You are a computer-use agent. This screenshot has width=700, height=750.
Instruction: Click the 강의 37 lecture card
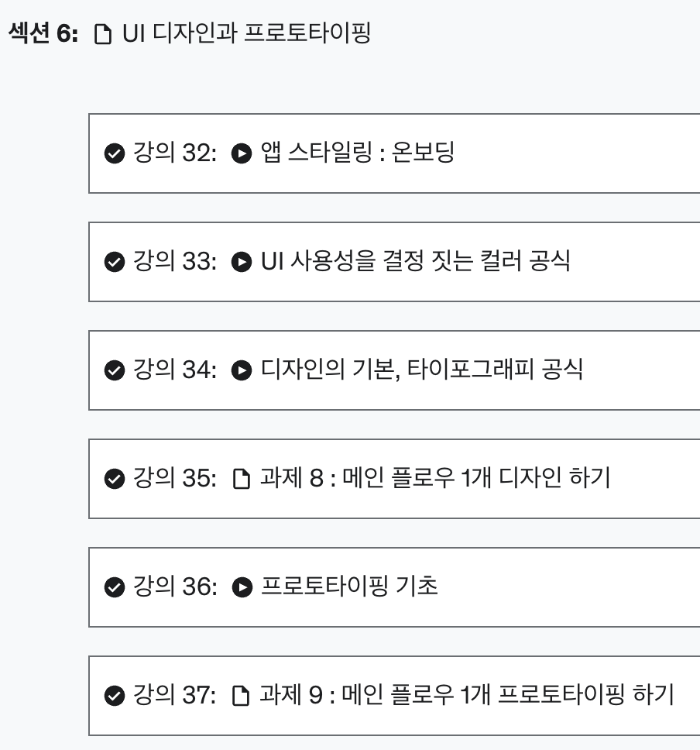pos(387,696)
